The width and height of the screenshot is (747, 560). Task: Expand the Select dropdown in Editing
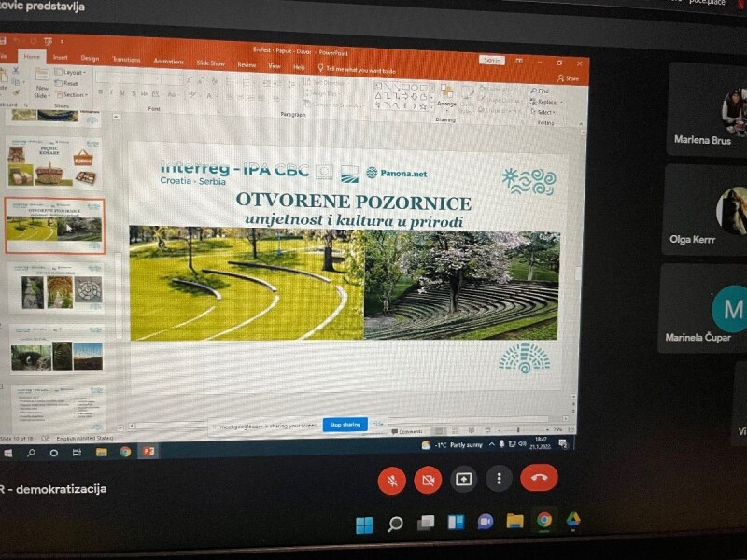pyautogui.click(x=545, y=112)
